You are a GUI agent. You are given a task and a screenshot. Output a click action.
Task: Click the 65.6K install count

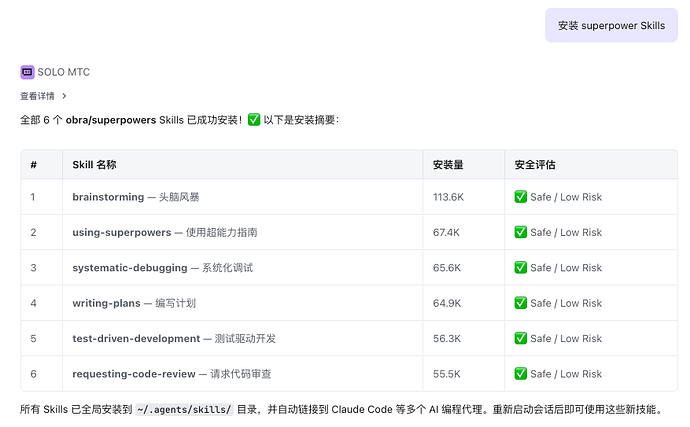pos(447,268)
